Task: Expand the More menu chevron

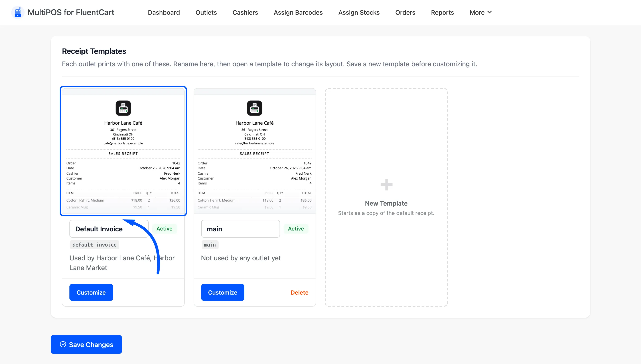Action: pos(489,12)
